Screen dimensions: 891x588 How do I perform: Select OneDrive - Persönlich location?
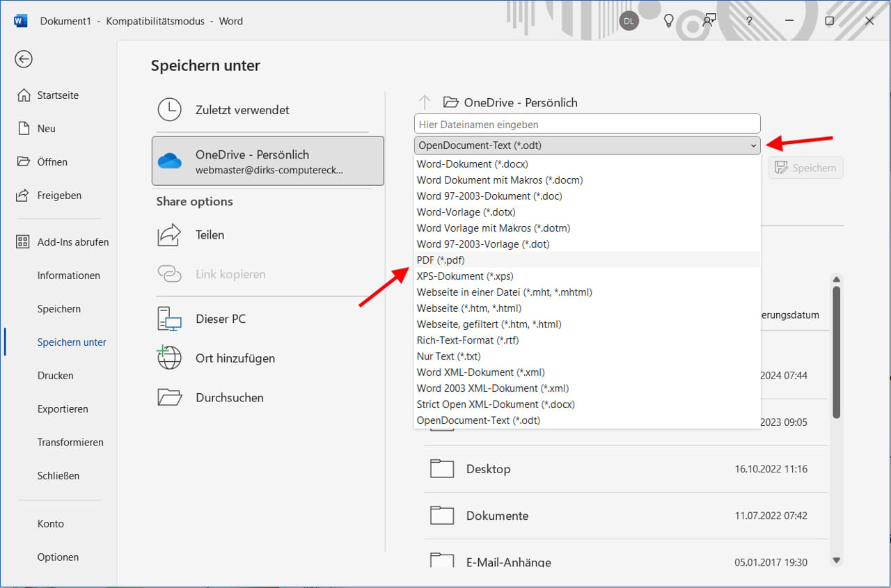(x=267, y=161)
